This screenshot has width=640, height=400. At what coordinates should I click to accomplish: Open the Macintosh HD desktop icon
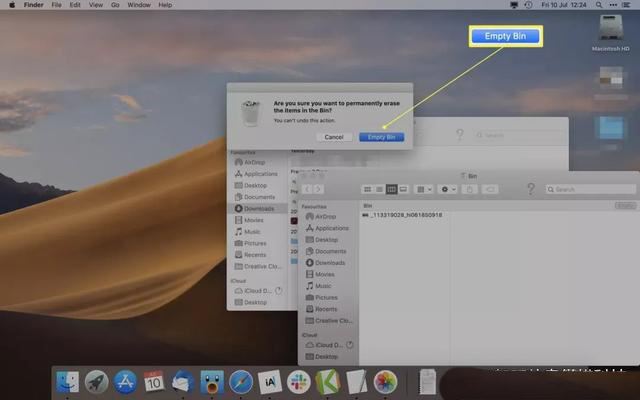coord(609,30)
